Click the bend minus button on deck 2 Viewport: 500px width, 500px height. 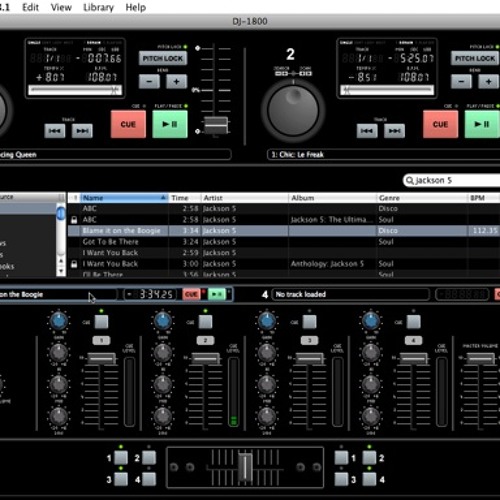(x=461, y=81)
